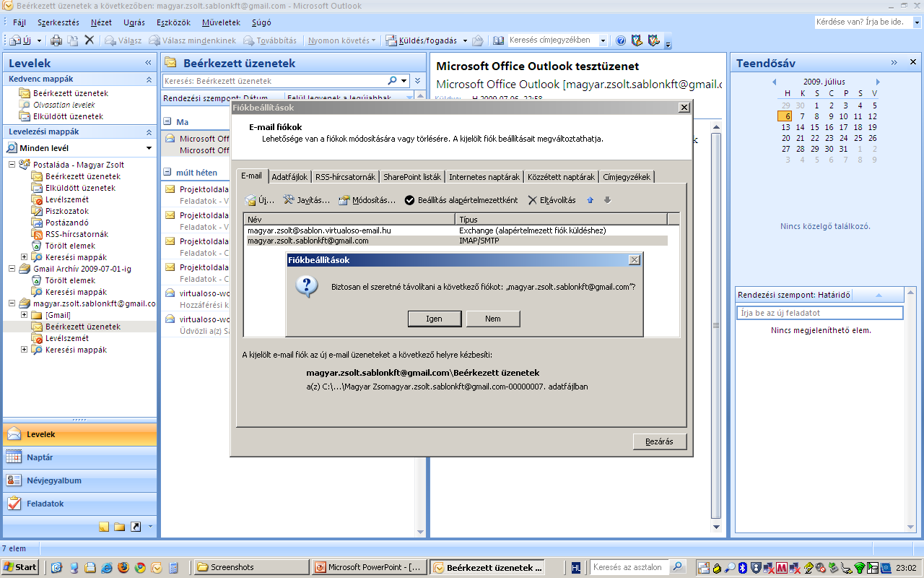Click Start button on taskbar
The height and width of the screenshot is (578, 924).
[20, 567]
